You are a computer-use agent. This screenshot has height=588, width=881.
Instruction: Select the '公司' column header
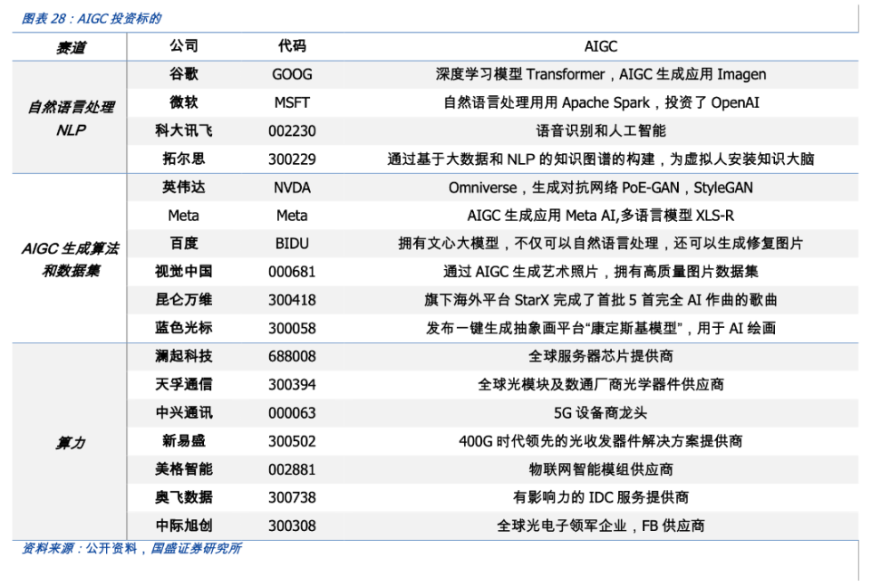click(x=184, y=46)
